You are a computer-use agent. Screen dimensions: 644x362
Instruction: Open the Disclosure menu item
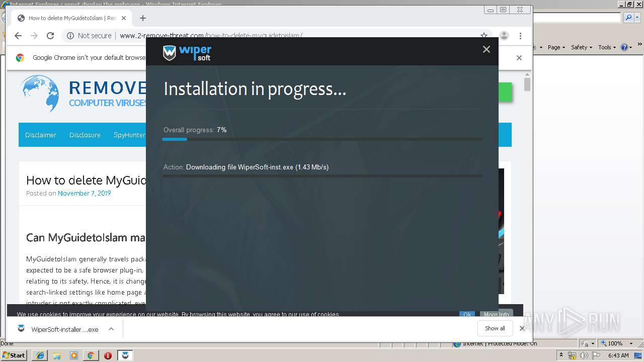coord(85,135)
